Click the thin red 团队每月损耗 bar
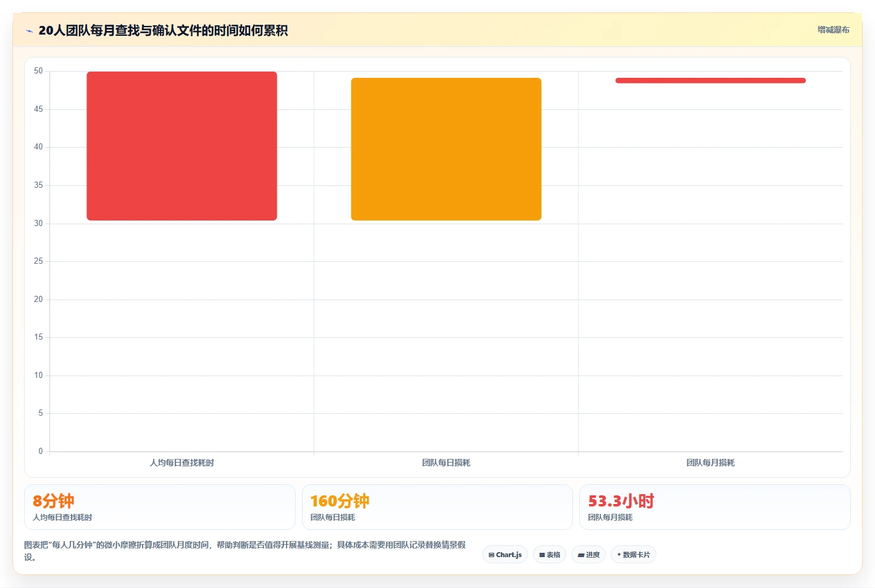This screenshot has width=875, height=588. pyautogui.click(x=710, y=80)
